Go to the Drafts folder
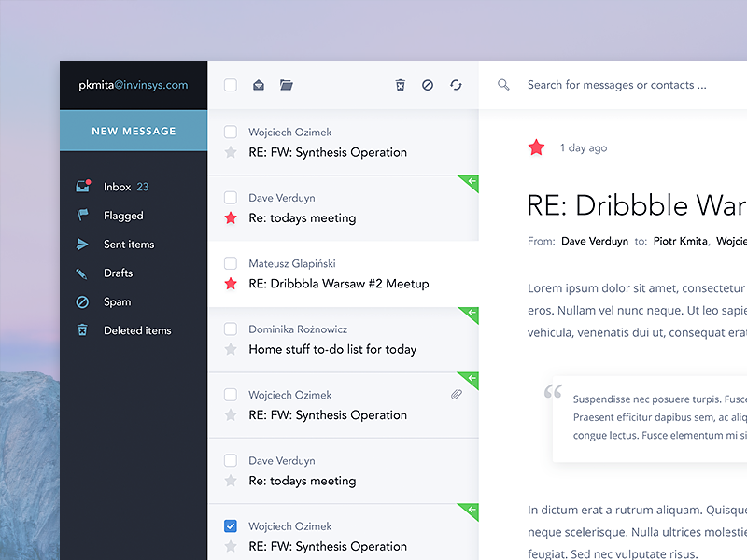747x560 pixels. coord(118,273)
